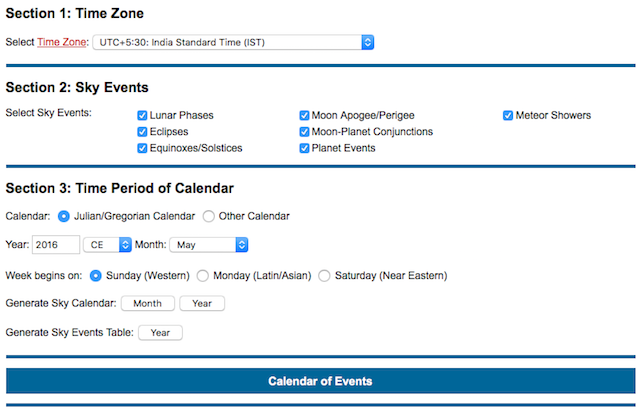Uncheck the Lunar Phases checkbox
This screenshot has height=411, width=640.
click(x=142, y=116)
